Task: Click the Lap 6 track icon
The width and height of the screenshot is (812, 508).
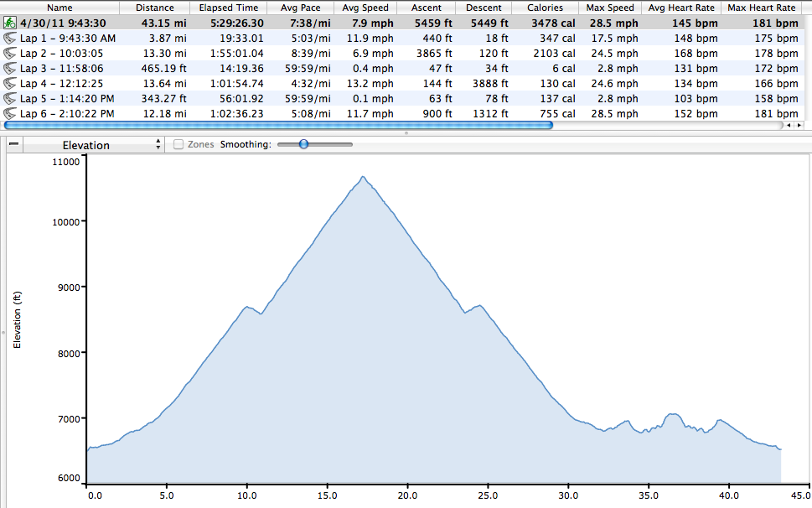Action: pyautogui.click(x=10, y=113)
